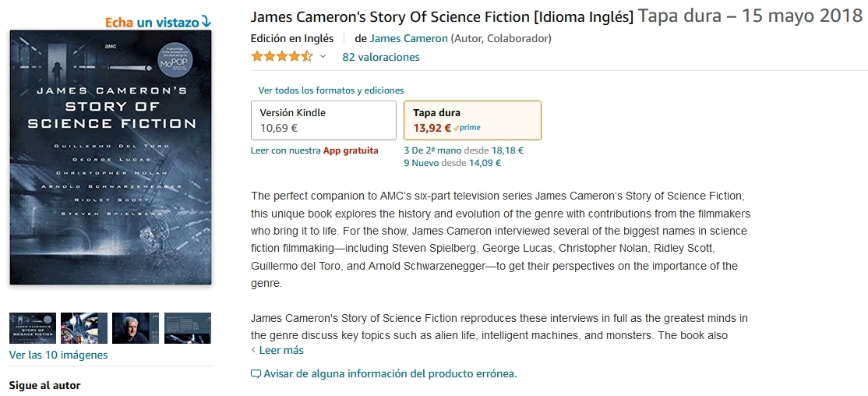Click the James Cameron author link

[x=409, y=38]
